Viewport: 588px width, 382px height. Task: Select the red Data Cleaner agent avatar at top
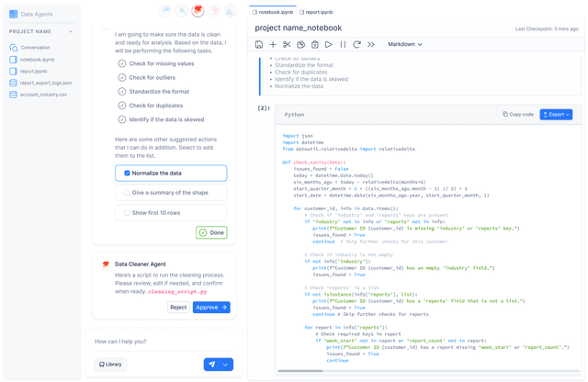[x=198, y=10]
